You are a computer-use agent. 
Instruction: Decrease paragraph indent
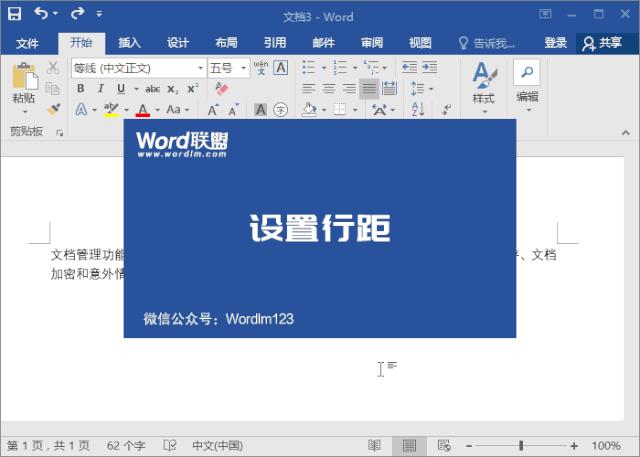point(409,67)
